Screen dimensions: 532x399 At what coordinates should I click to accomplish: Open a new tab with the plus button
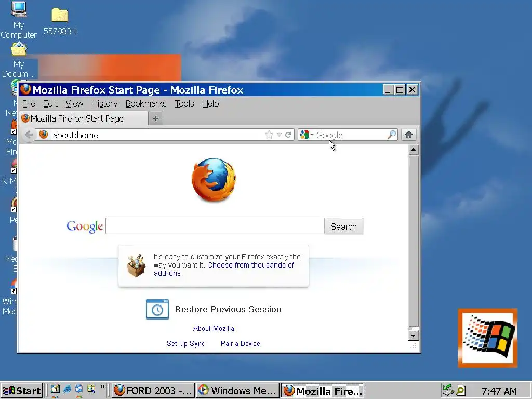156,118
